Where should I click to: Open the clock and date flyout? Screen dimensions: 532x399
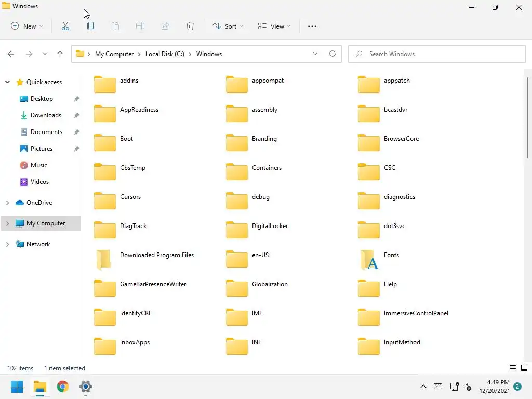[495, 387]
